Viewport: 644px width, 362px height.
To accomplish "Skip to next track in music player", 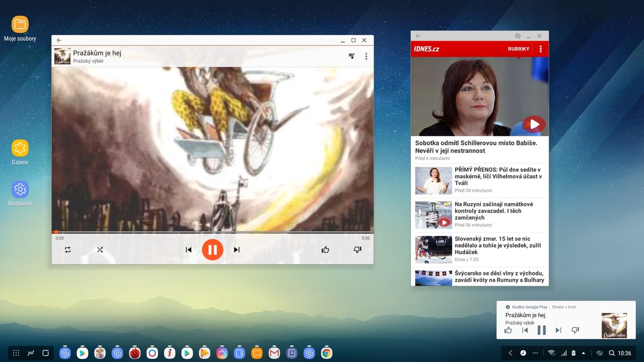I will tap(237, 250).
